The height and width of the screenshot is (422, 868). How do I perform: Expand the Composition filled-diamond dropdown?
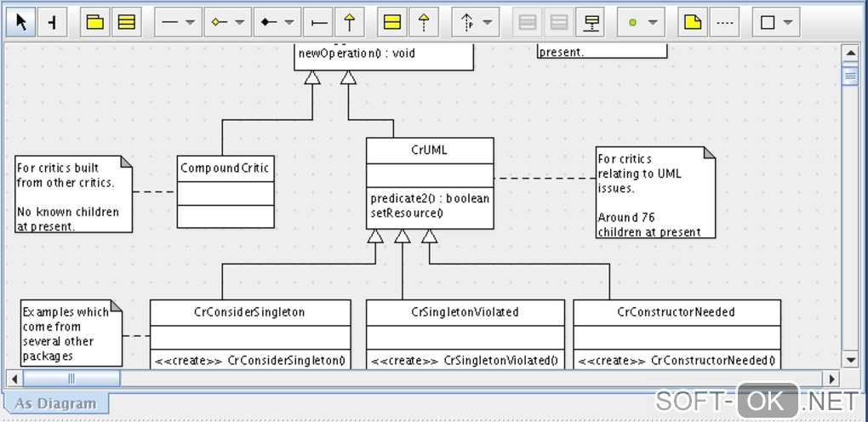289,23
